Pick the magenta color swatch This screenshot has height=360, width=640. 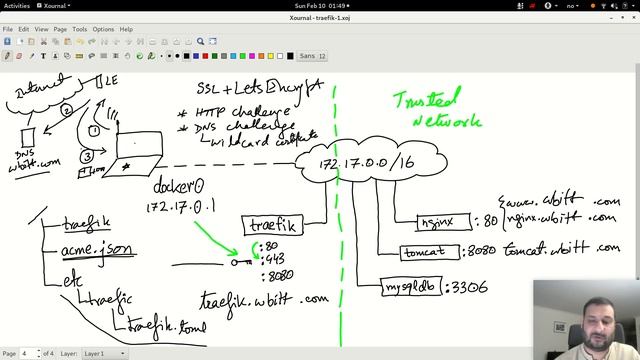252,56
